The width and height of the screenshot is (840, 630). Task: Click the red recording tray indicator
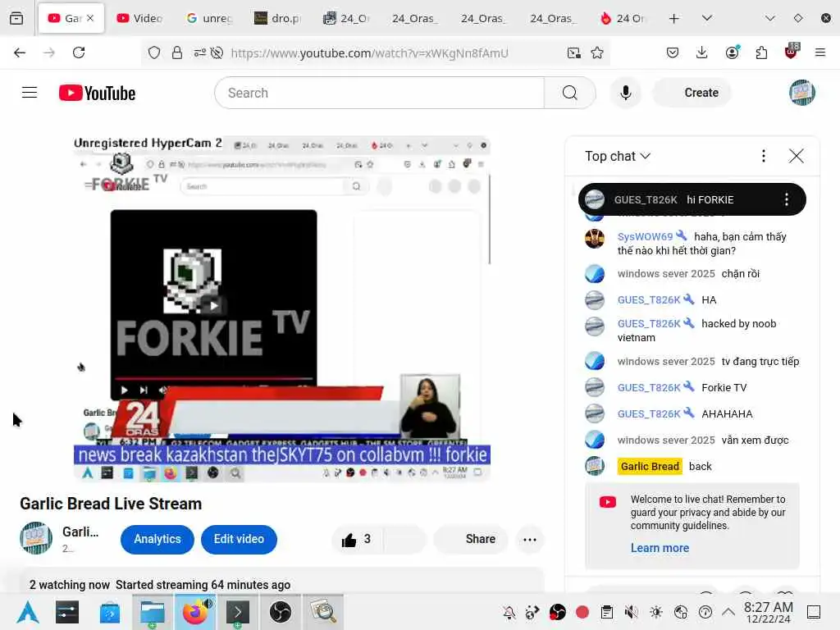(582, 612)
